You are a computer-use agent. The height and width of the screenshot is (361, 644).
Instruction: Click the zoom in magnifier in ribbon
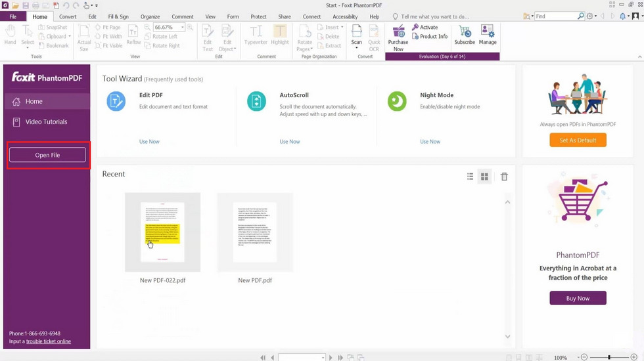point(190,27)
